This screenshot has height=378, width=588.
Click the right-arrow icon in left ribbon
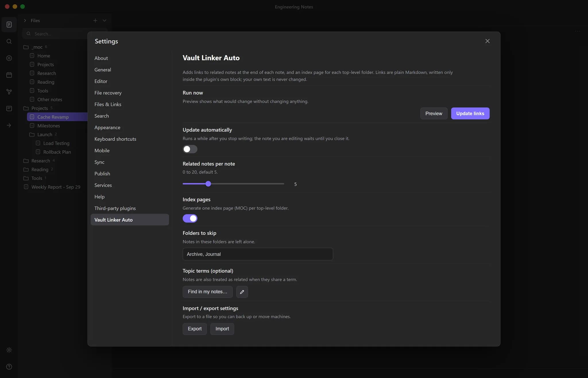coord(9,125)
